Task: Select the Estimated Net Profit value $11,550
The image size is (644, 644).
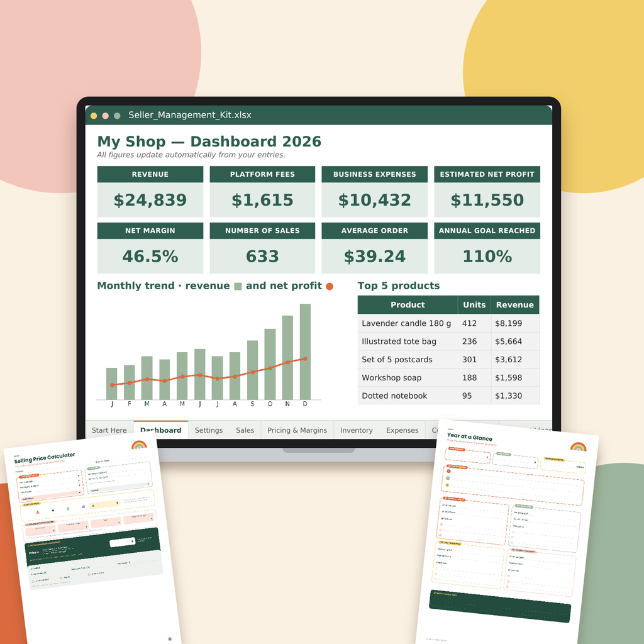Action: [487, 200]
